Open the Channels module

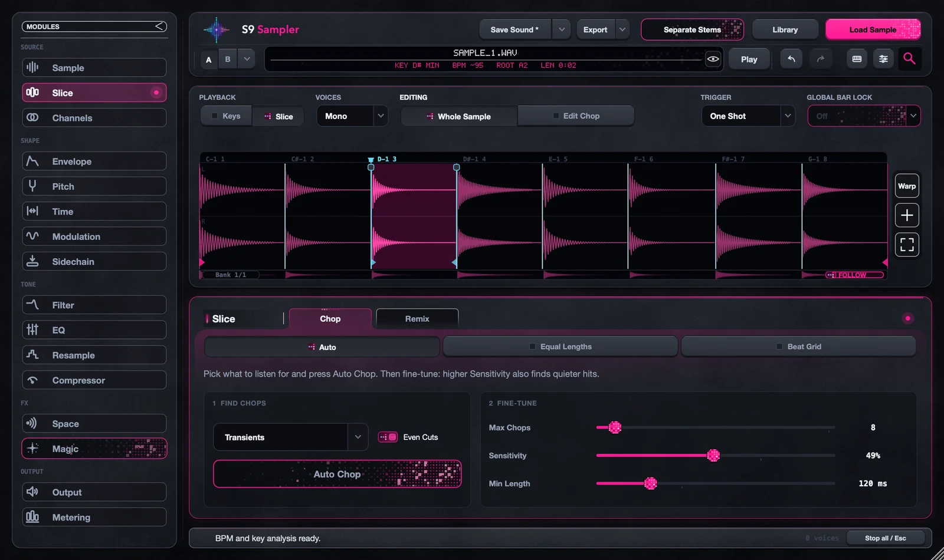click(94, 118)
